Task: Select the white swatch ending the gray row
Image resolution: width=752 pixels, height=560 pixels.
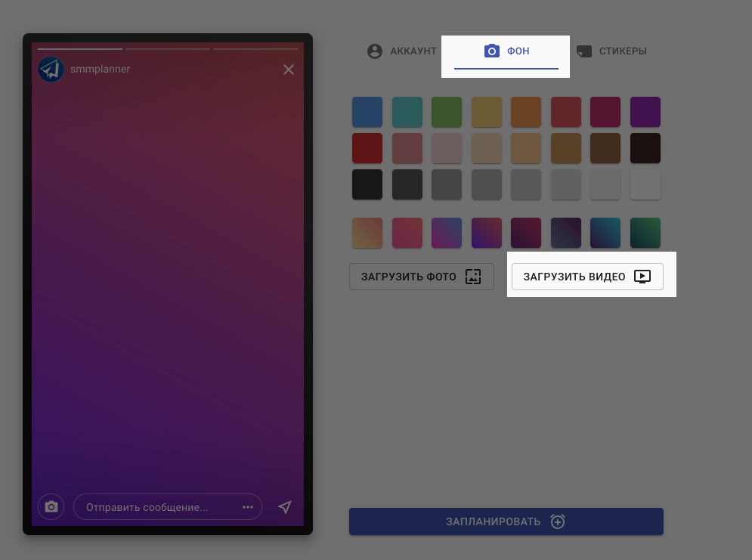Action: pos(645,184)
